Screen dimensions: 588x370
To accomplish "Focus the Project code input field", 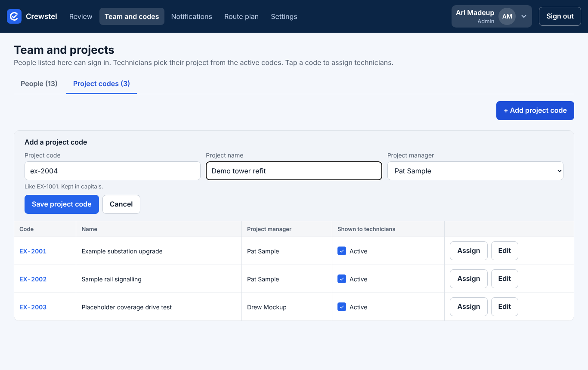I will [x=112, y=171].
